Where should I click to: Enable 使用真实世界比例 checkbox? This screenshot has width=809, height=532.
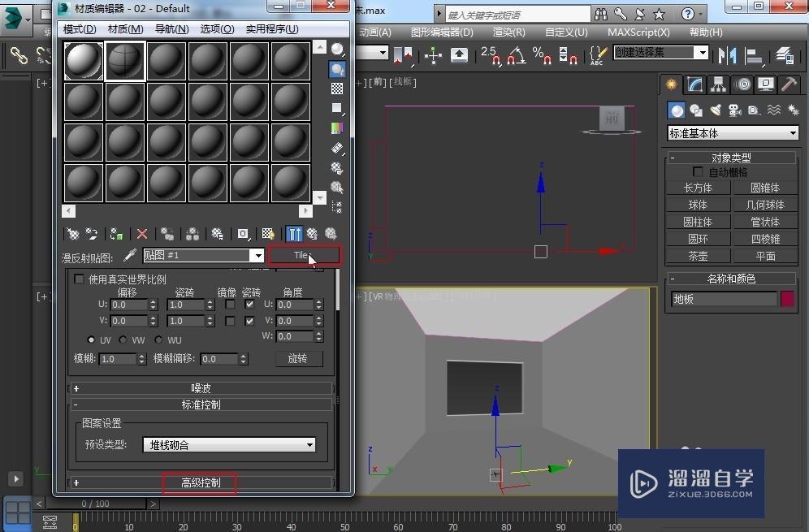pyautogui.click(x=80, y=279)
